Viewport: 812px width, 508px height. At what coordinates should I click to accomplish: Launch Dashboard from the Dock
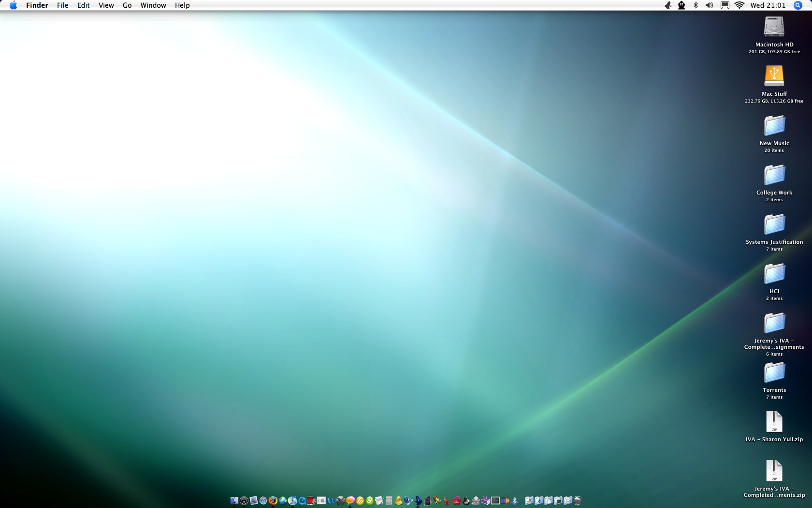tap(244, 501)
